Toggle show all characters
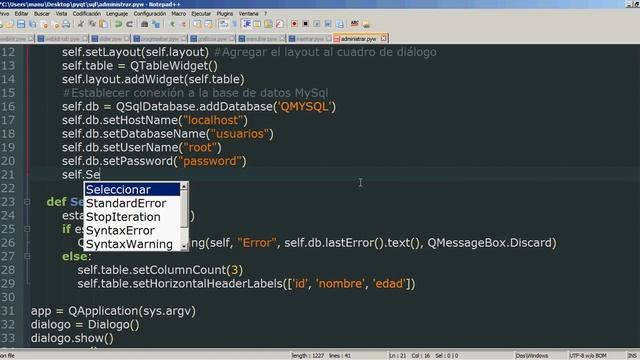640x360 pixels. pyautogui.click(x=235, y=24)
